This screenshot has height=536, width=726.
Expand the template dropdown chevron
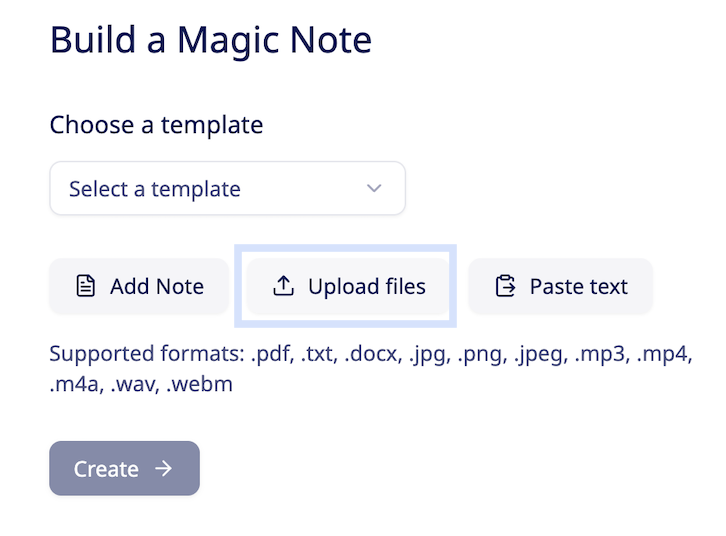(374, 188)
